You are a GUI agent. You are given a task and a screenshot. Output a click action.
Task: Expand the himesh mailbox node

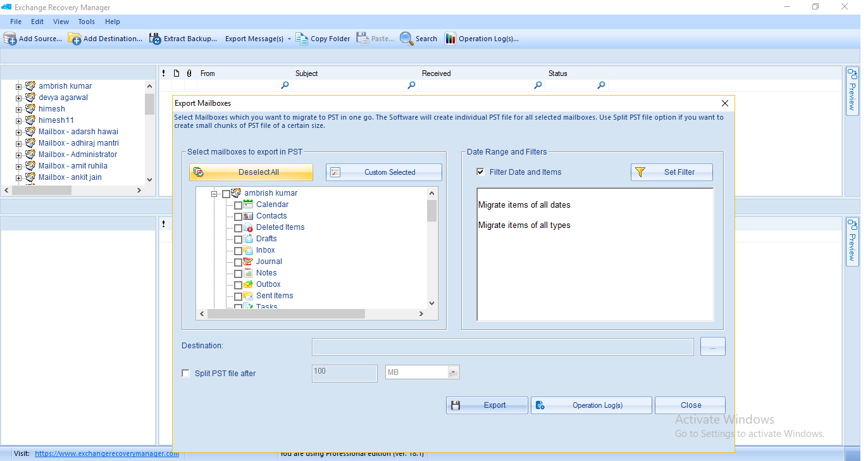click(x=18, y=110)
